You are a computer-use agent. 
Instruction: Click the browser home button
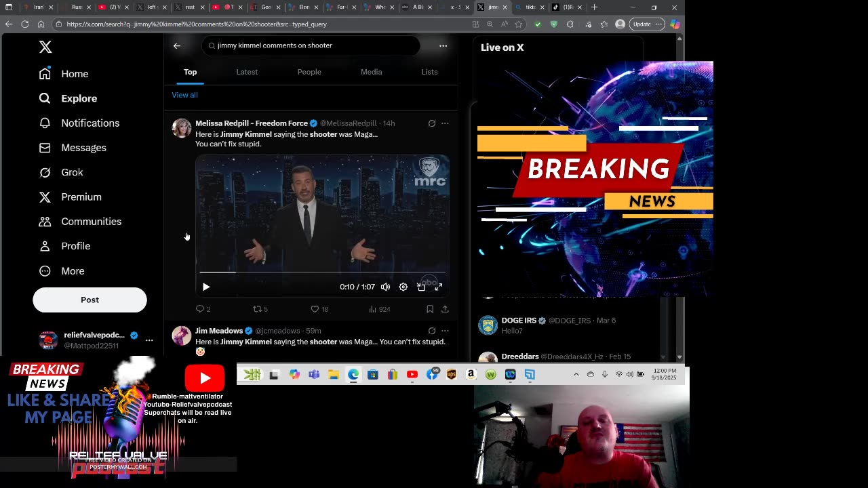(x=41, y=24)
